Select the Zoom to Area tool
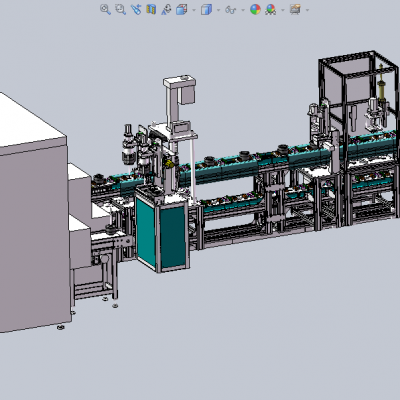 click(x=120, y=9)
